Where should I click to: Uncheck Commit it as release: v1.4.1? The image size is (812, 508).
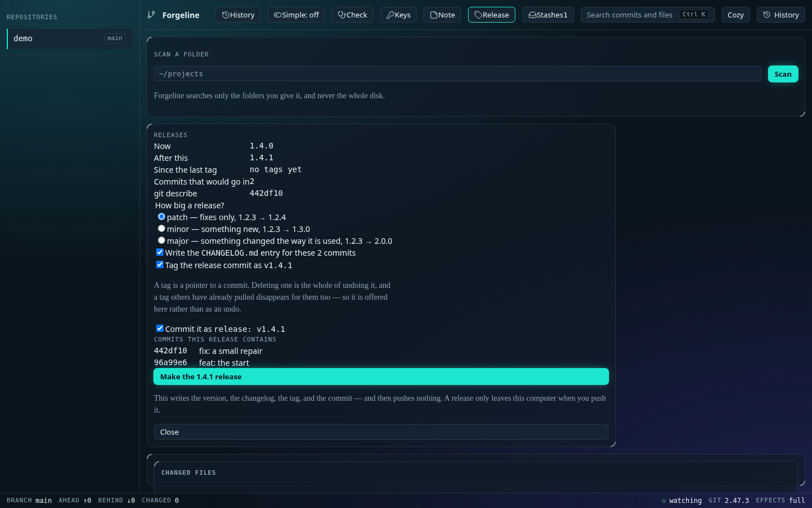tap(160, 329)
